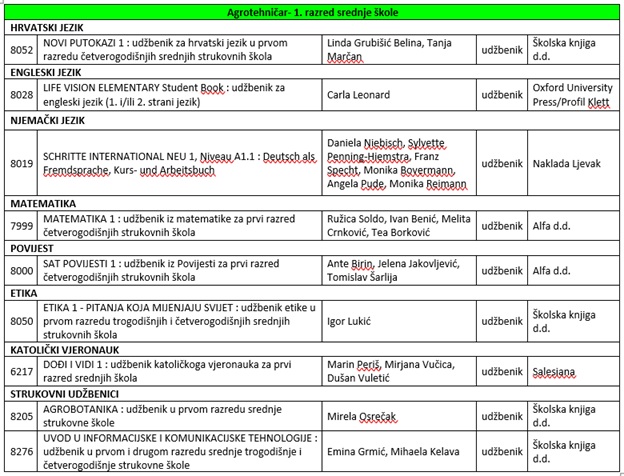
Task: Click author Igor Lukić cell
Action: coord(399,321)
